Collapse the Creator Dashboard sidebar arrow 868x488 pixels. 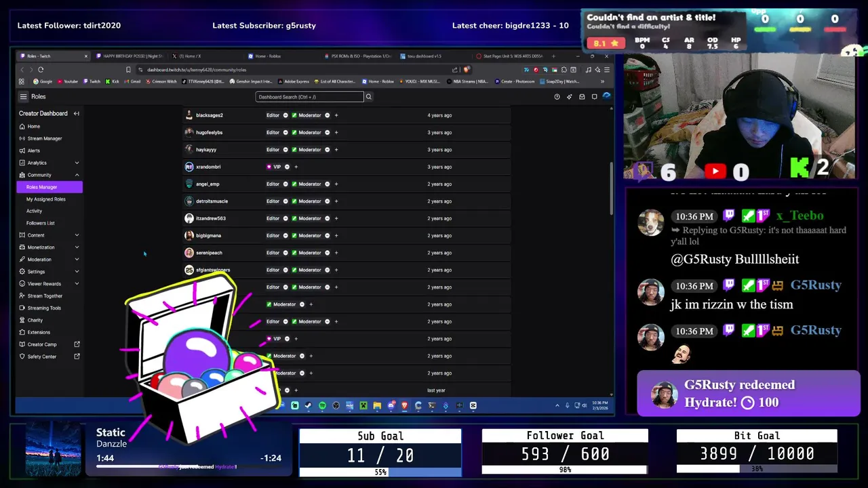pyautogui.click(x=77, y=113)
